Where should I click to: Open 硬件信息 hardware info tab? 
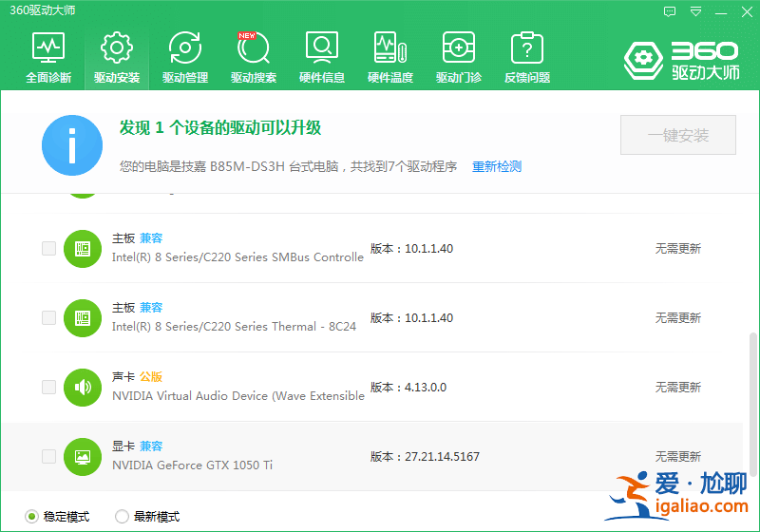(x=322, y=58)
